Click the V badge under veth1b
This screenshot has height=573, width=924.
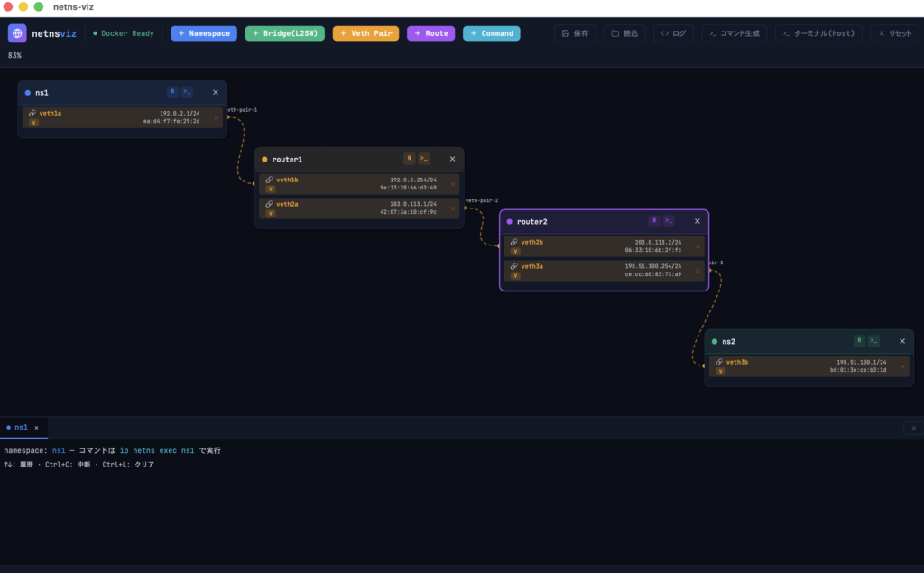point(270,189)
